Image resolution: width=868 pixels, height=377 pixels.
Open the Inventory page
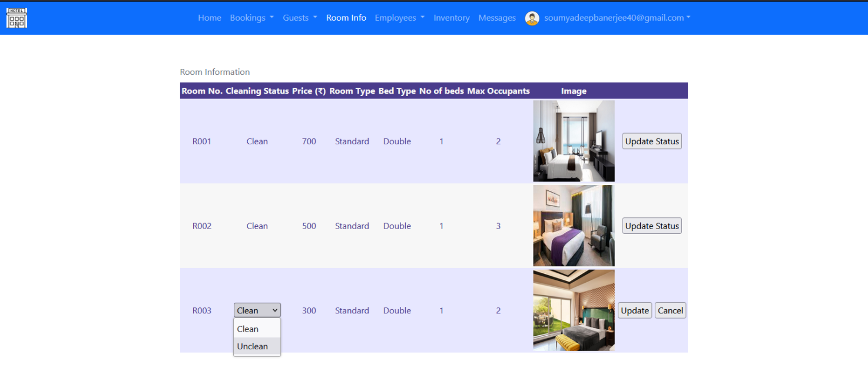click(x=452, y=18)
